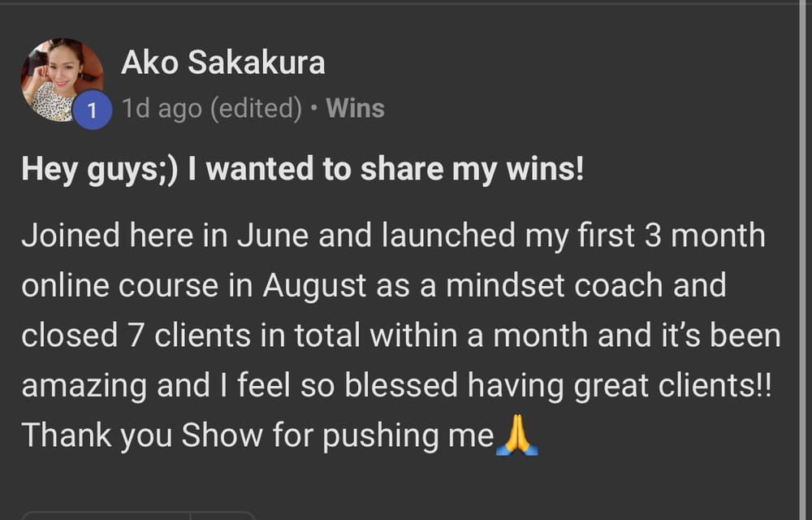Click the word 'Show' in the last line
This screenshot has width=812, height=520.
tap(222, 435)
